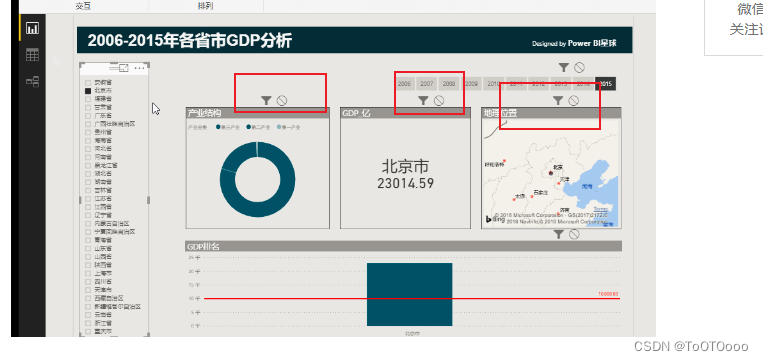Open the Data view table icon
Screen dimensions: 763x361
[33, 55]
